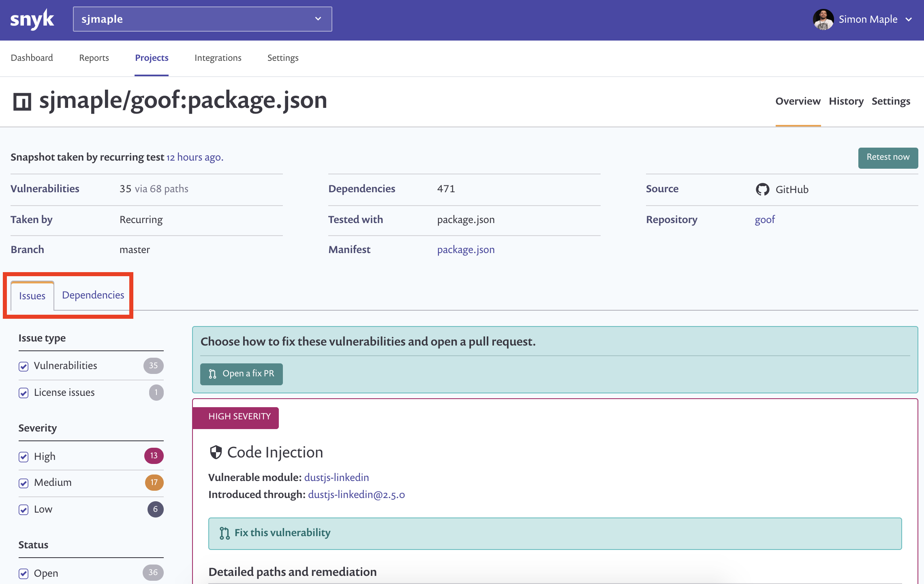
Task: Open the goof repository link
Action: click(x=765, y=220)
